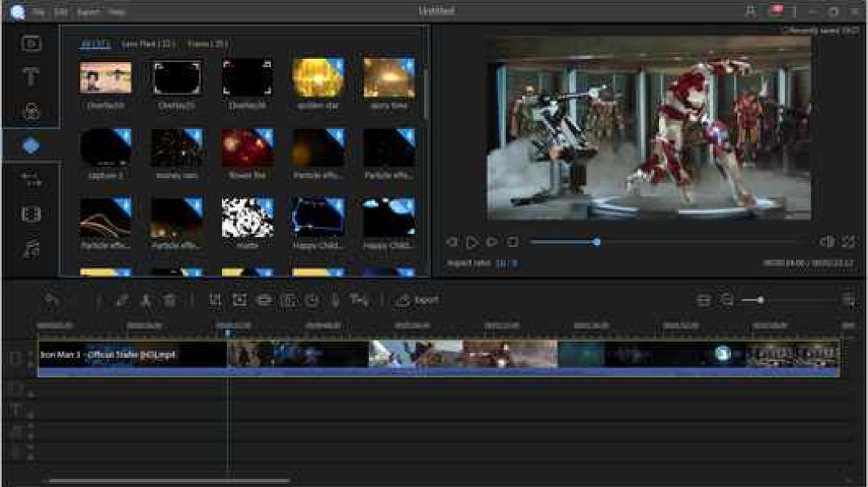Zoom timeline to fit with the fit icon
The height and width of the screenshot is (487, 868).
703,300
